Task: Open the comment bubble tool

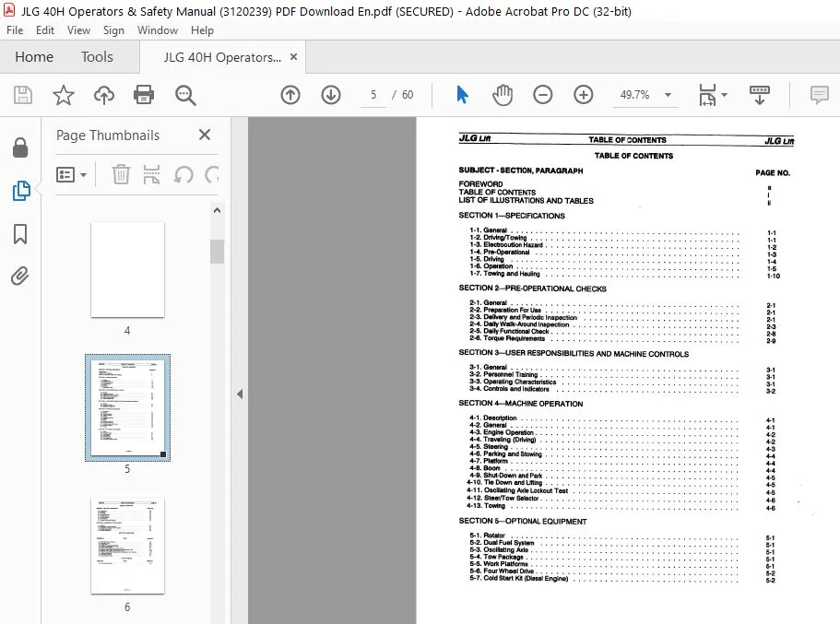Action: [x=819, y=95]
